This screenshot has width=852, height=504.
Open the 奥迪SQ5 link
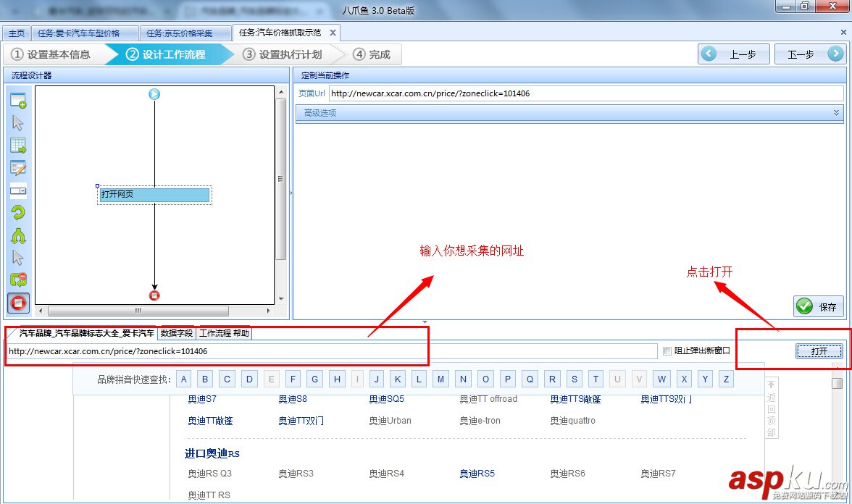(387, 399)
